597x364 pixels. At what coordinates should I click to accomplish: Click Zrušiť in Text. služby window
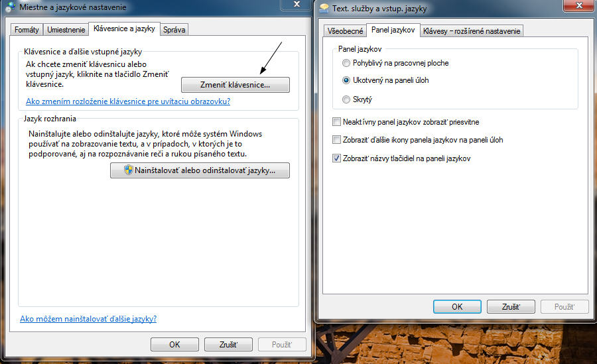pyautogui.click(x=511, y=307)
